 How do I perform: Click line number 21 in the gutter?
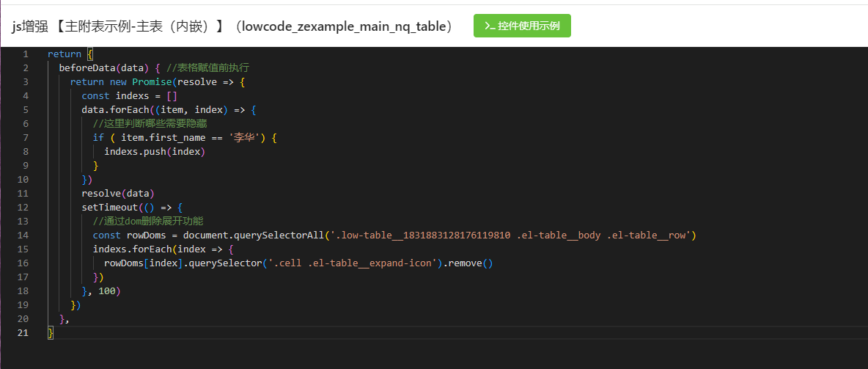point(23,333)
